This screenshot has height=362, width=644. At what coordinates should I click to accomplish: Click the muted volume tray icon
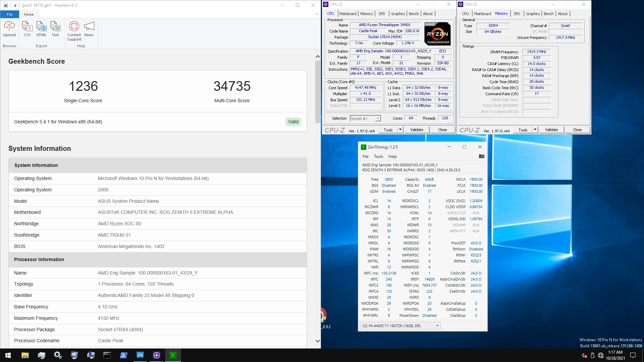click(584, 355)
